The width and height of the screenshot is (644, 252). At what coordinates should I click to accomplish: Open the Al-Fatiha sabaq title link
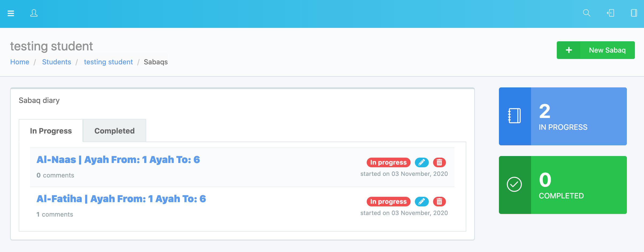121,199
